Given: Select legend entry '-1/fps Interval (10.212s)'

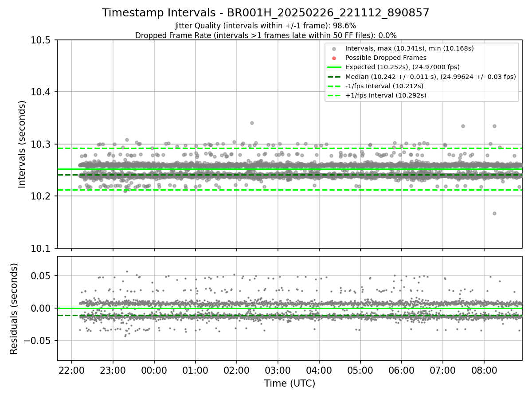Looking at the screenshot, I should click(384, 86).
